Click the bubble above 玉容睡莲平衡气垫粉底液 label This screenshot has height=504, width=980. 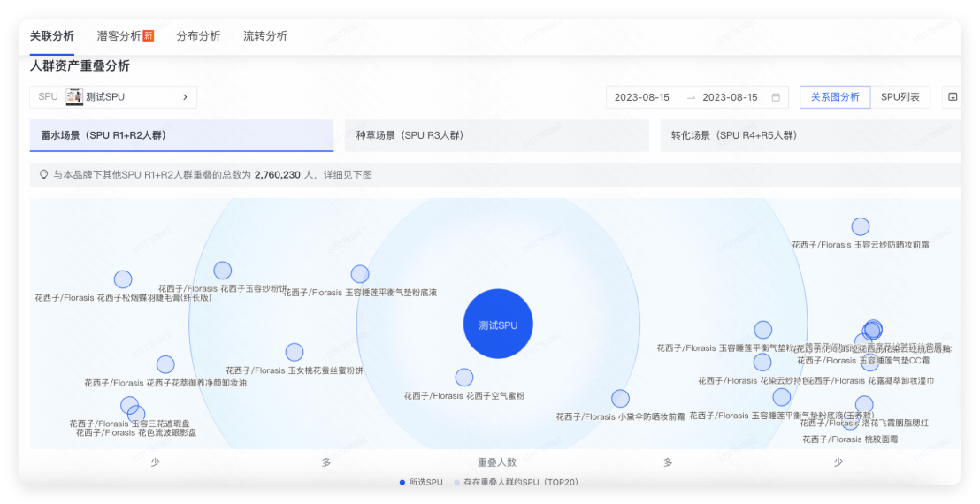pos(360,274)
